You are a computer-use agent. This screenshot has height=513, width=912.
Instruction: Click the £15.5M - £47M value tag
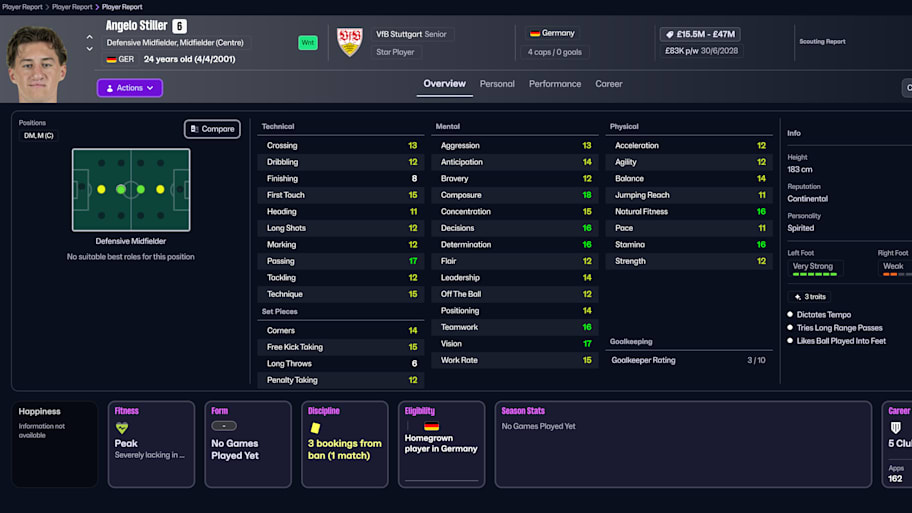click(700, 34)
